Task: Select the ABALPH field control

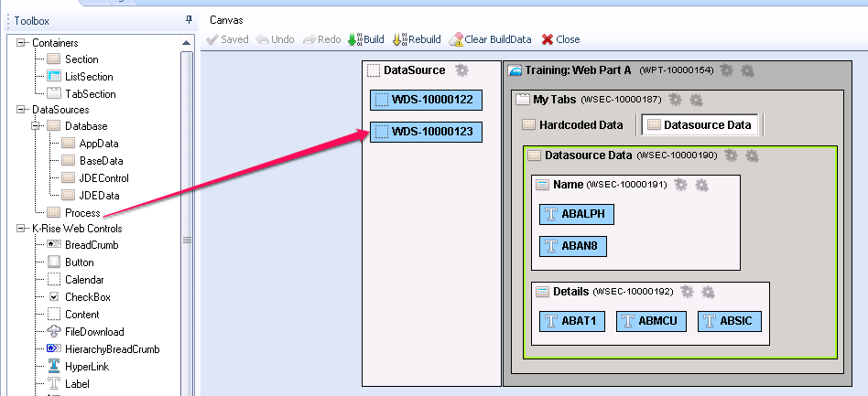Action: point(577,214)
